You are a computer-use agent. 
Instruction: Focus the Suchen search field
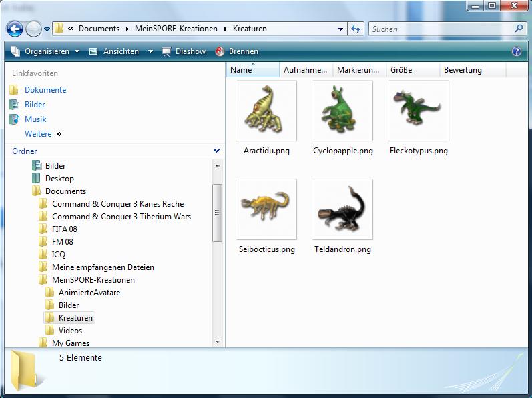click(x=441, y=29)
